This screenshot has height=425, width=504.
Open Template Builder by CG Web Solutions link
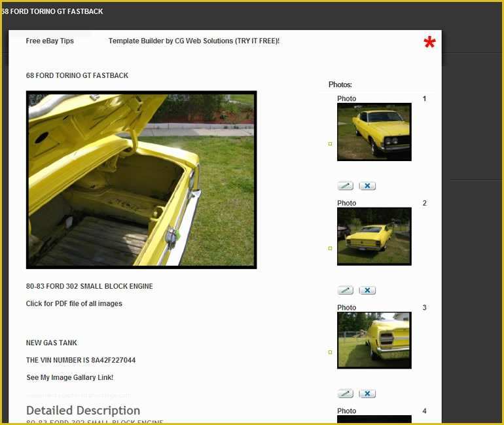tap(194, 41)
